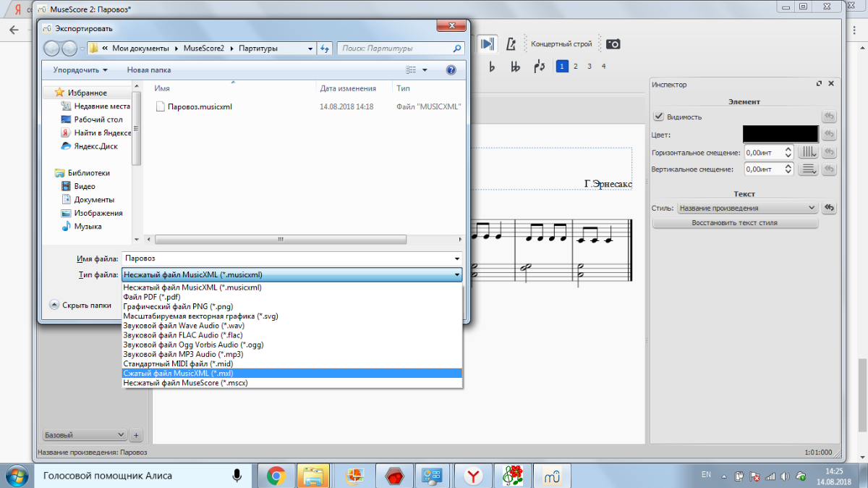
Task: Select the double flat accidental
Action: coord(515,67)
